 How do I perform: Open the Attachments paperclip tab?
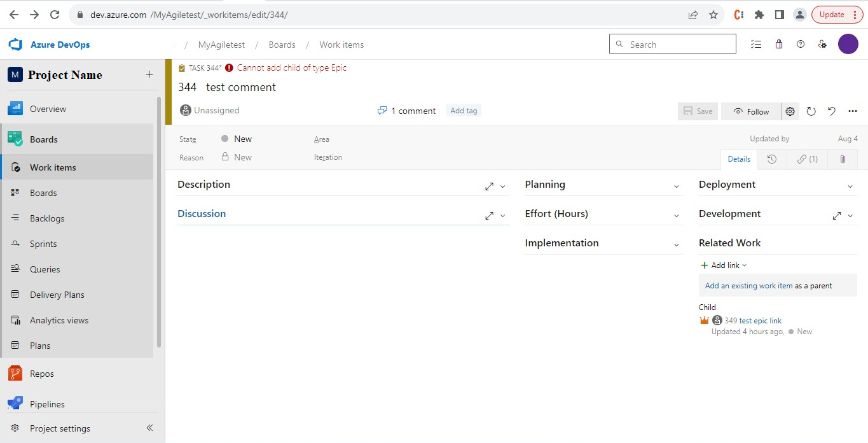pyautogui.click(x=843, y=159)
